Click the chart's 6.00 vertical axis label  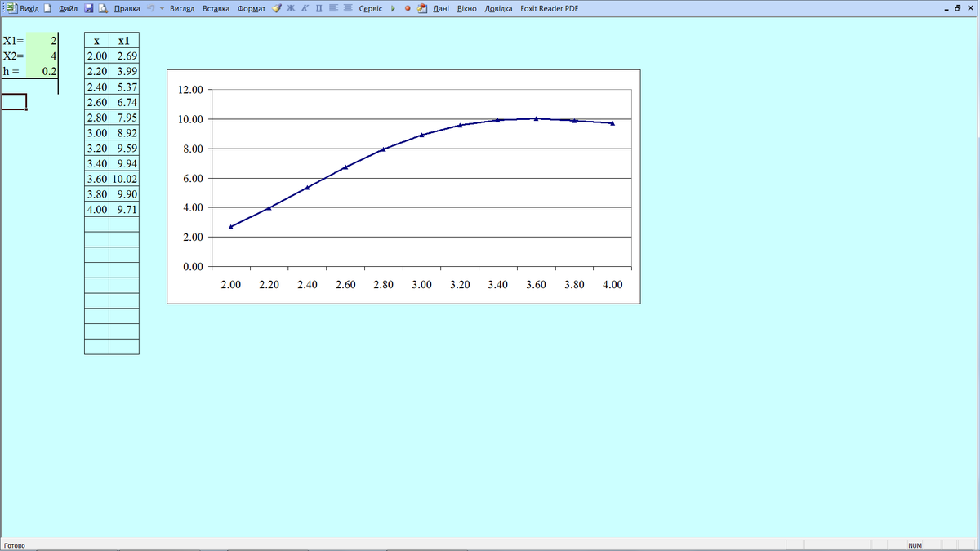click(193, 178)
